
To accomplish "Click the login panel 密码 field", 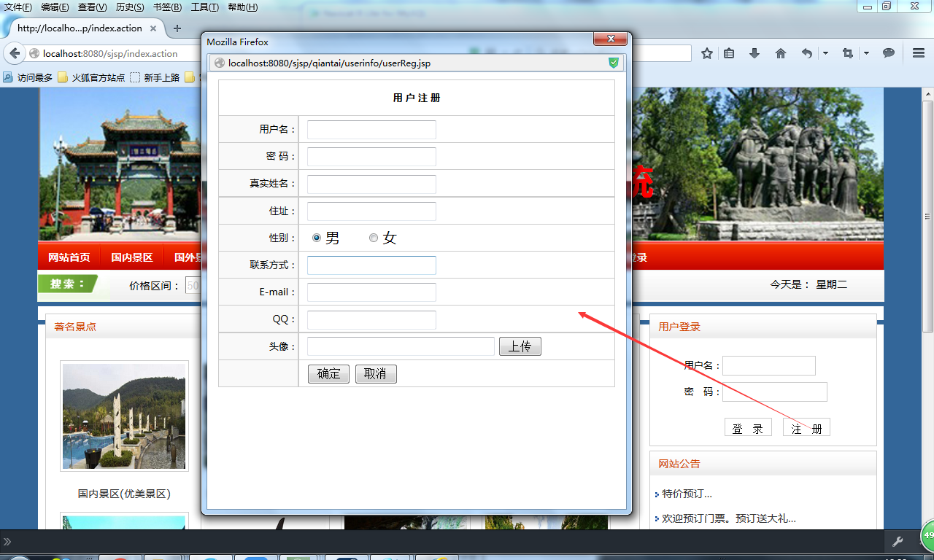I will coord(775,392).
